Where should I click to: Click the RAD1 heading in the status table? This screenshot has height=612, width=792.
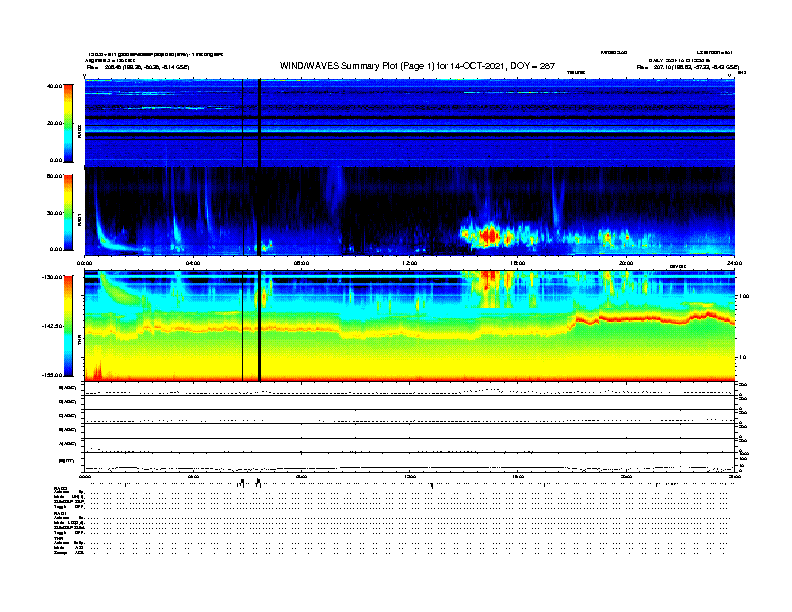coord(60,514)
